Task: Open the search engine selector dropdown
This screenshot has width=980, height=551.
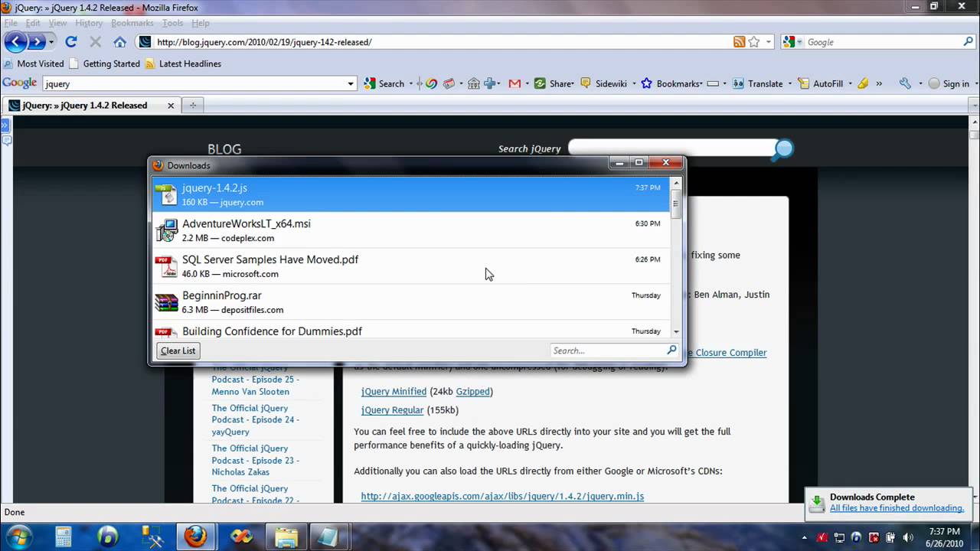Action: 798,42
